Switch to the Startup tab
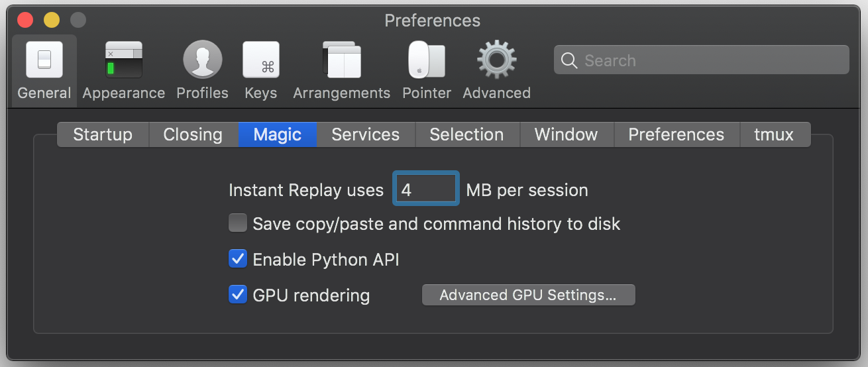The width and height of the screenshot is (868, 367). (x=103, y=134)
